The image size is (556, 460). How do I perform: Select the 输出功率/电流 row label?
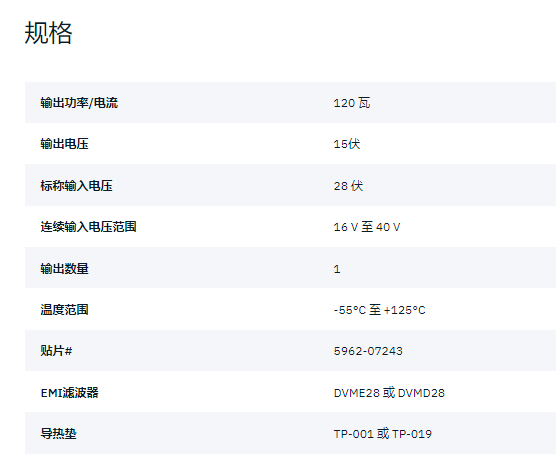point(79,103)
